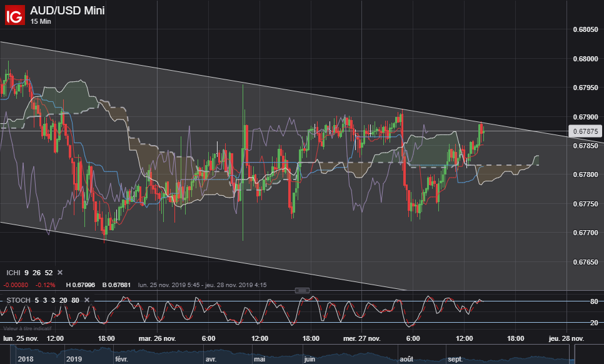Viewport: 604px width, 364px height.
Task: Click price axis label 0.67850
Action: (x=585, y=146)
